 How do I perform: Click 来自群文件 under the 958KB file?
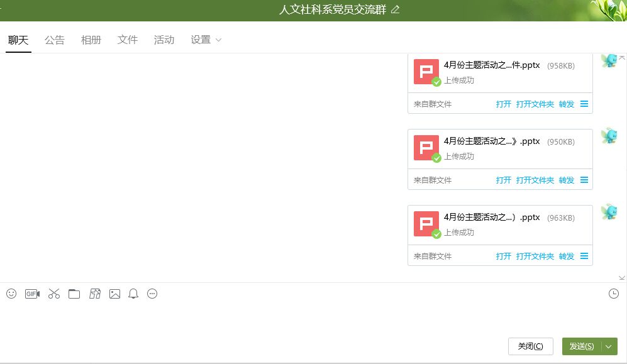pyautogui.click(x=433, y=104)
